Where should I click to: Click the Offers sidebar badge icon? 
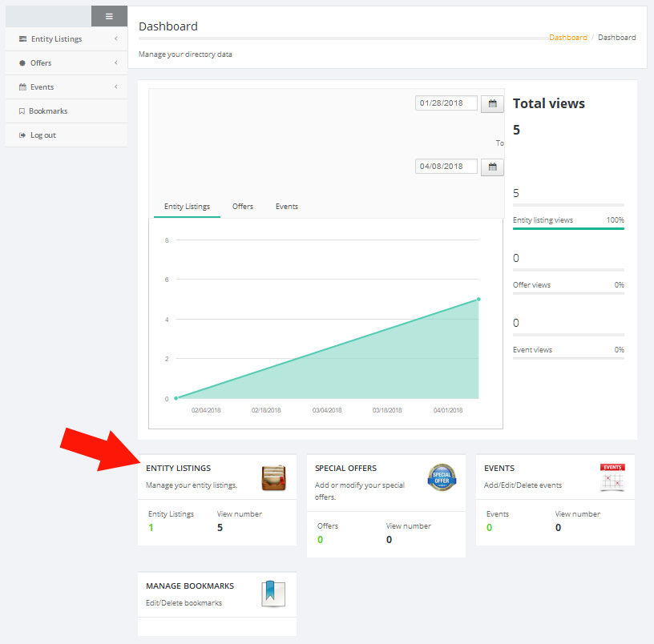(x=22, y=63)
